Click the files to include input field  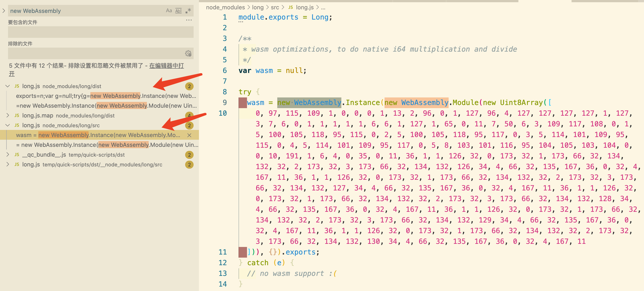100,32
